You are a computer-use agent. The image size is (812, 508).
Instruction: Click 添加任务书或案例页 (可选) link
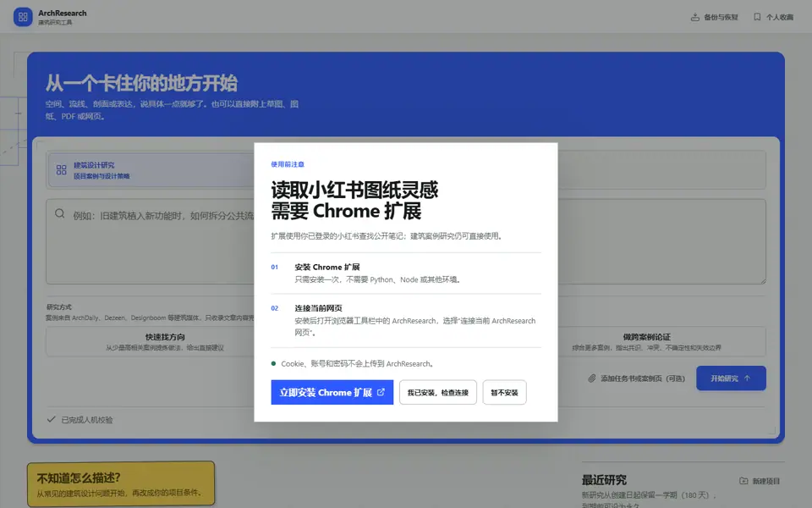pos(636,378)
